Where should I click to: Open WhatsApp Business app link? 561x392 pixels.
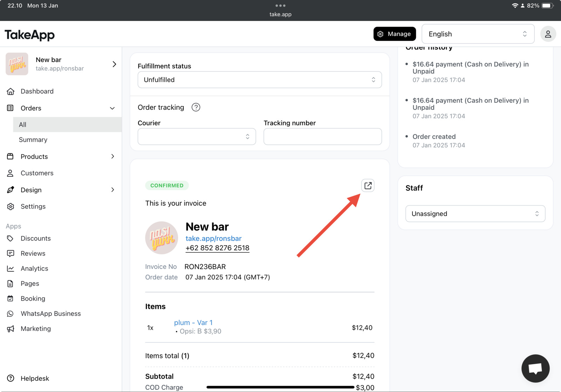[x=51, y=314]
